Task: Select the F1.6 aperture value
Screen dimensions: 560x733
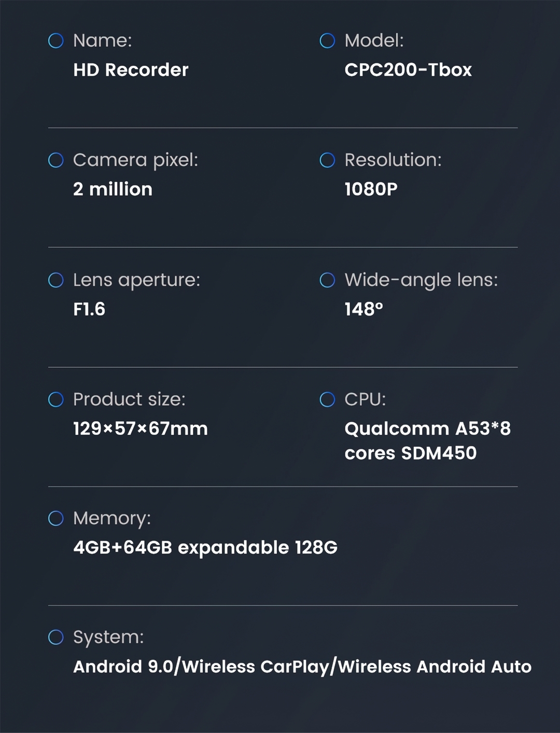Action: coord(89,309)
